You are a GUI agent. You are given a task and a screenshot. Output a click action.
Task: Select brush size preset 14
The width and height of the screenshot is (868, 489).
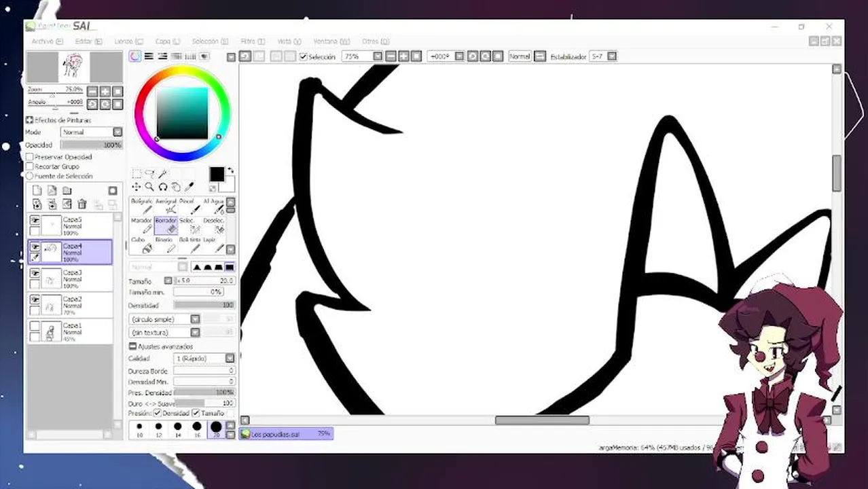(x=178, y=429)
